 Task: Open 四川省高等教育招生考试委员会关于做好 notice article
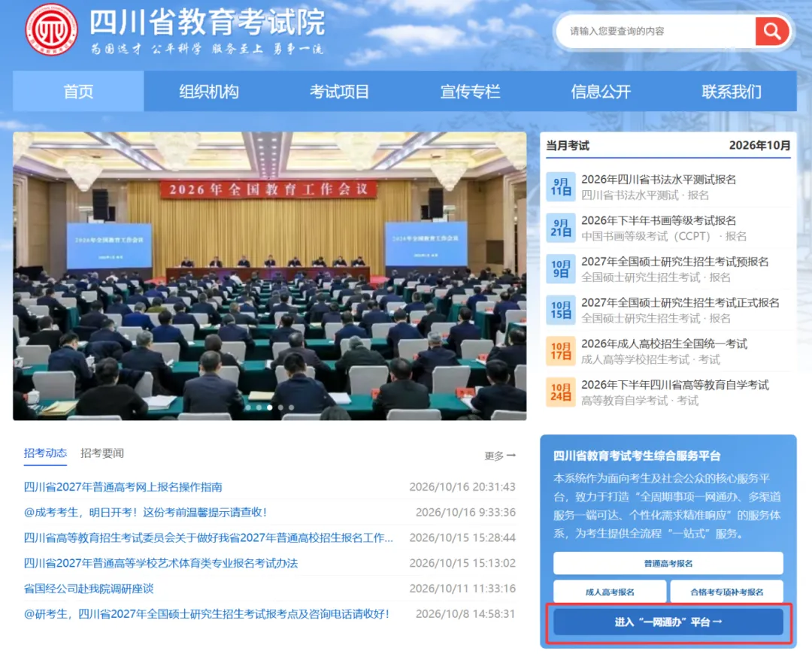point(208,537)
